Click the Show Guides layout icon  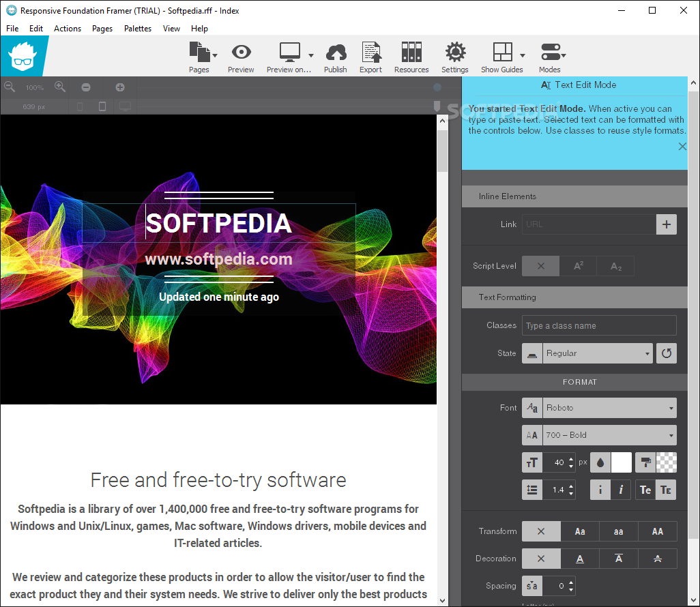pyautogui.click(x=502, y=52)
